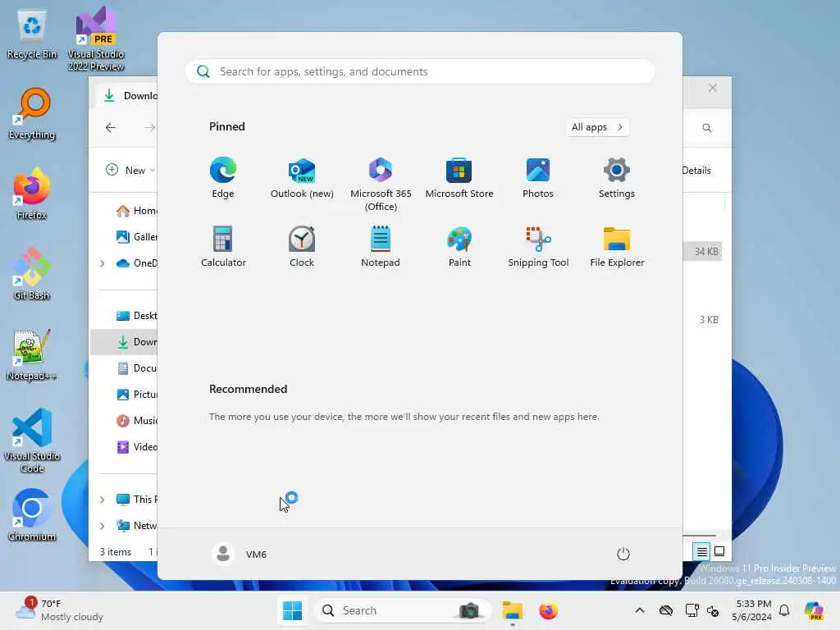Select Git Bash desktop shortcut

[x=32, y=274]
